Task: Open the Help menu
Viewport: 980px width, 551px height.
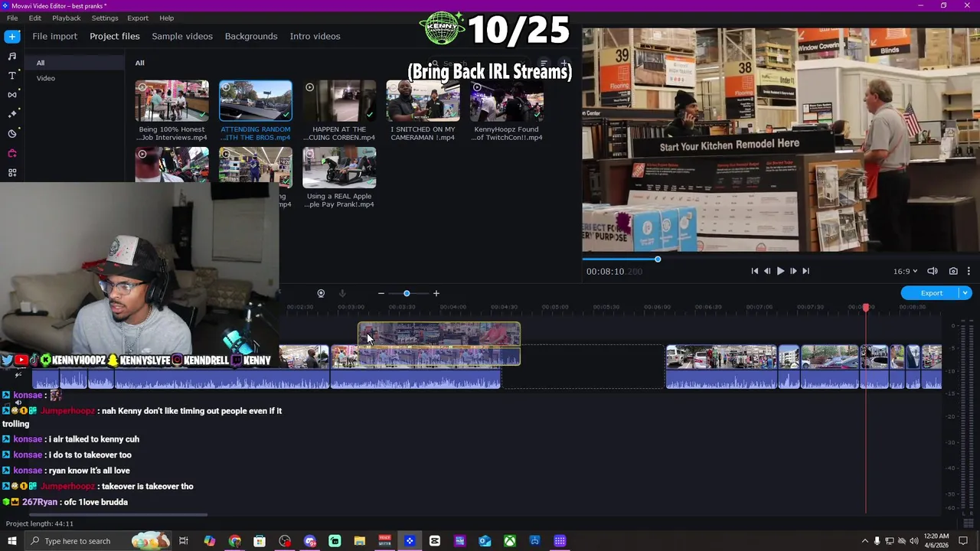Action: 167,18
